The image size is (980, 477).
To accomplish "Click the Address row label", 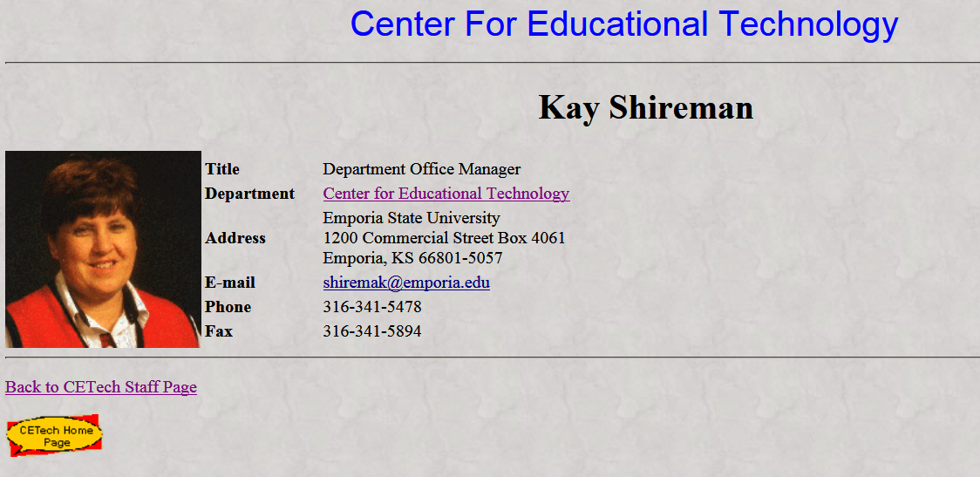I will coord(235,238).
